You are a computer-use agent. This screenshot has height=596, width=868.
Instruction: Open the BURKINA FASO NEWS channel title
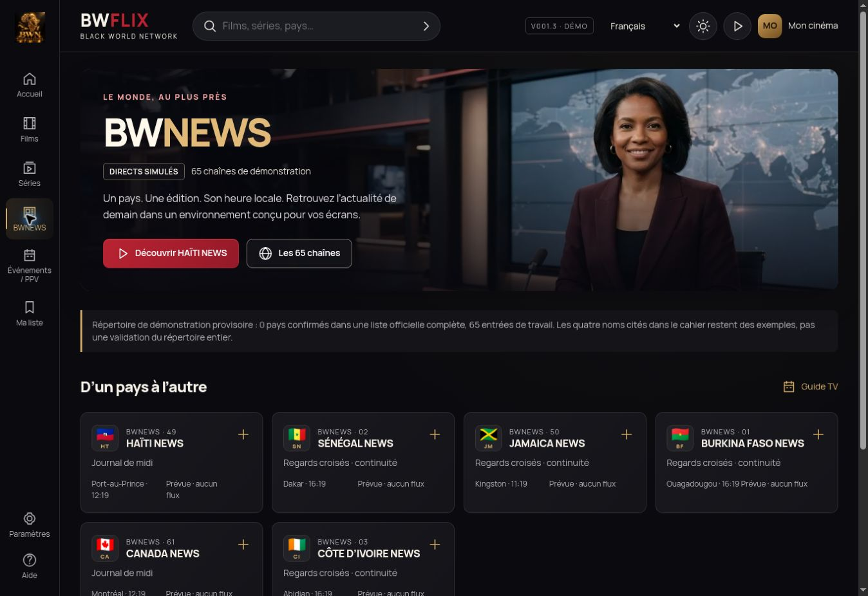[753, 443]
